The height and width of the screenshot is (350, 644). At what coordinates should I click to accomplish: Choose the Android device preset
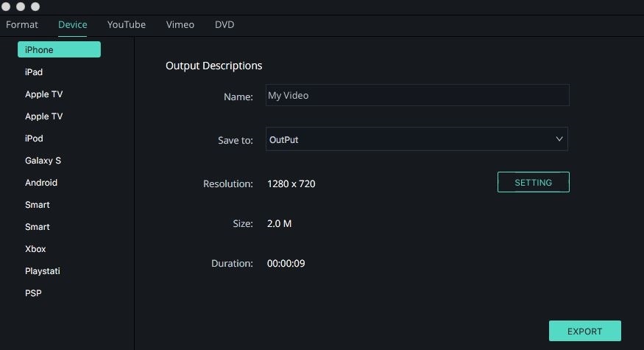coord(41,183)
